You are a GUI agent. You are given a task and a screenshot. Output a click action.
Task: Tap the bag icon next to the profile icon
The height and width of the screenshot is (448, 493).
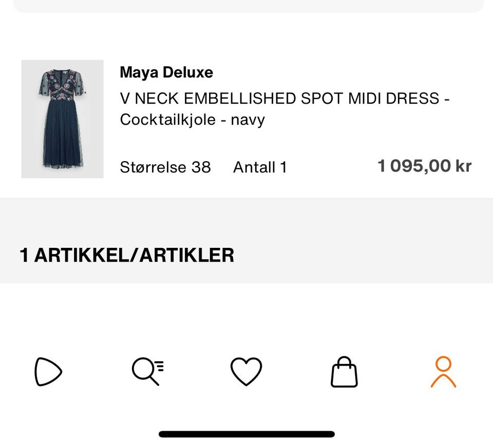(345, 372)
